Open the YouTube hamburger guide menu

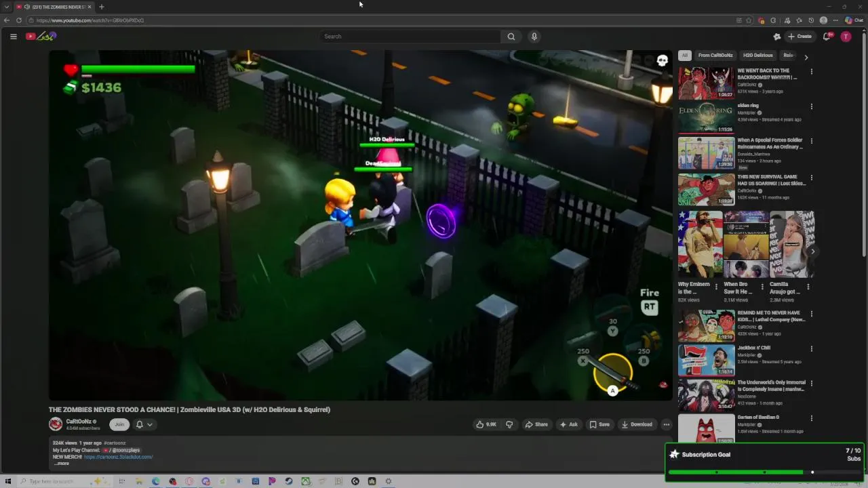point(13,37)
